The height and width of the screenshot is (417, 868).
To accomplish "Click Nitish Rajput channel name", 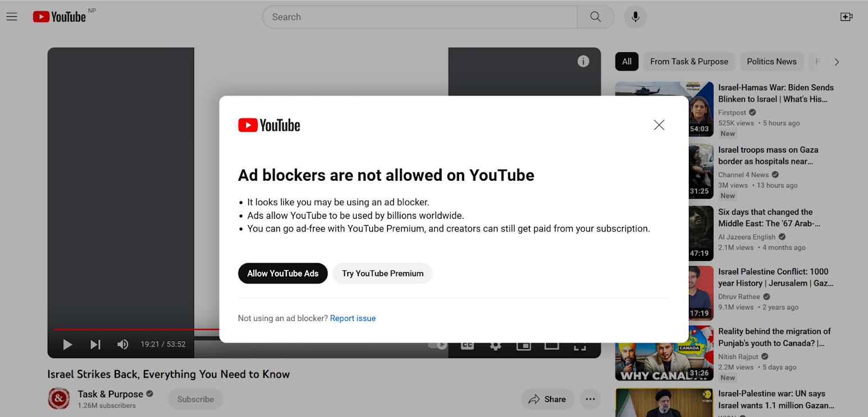I will click(x=738, y=357).
